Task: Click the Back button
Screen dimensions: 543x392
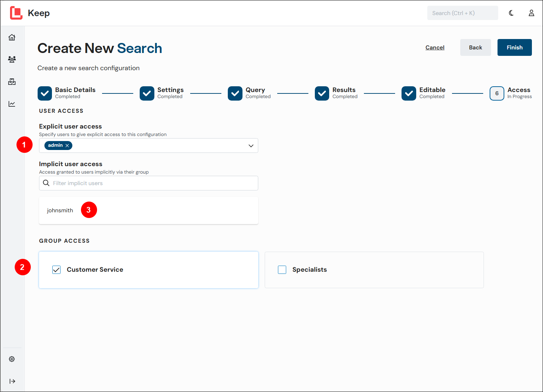Action: (476, 48)
